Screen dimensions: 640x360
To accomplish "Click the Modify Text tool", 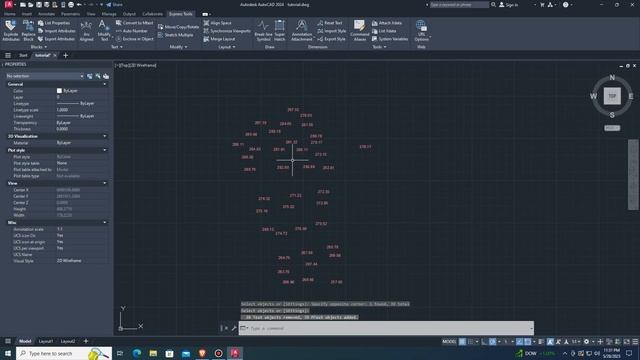I will pos(104,30).
